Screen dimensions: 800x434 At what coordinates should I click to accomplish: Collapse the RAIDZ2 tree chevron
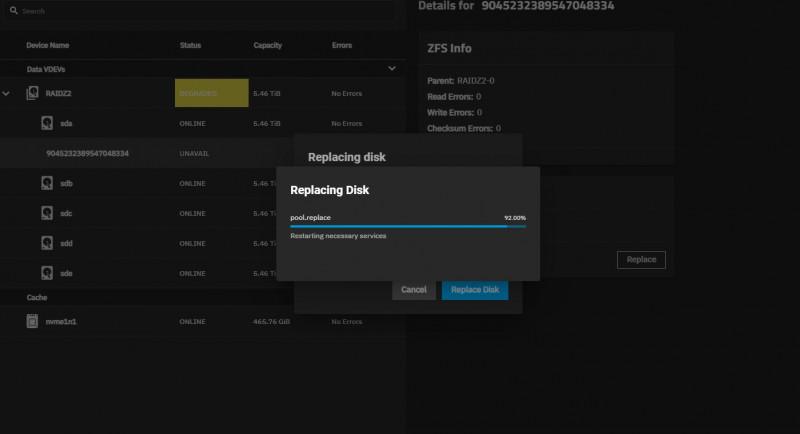(x=8, y=93)
